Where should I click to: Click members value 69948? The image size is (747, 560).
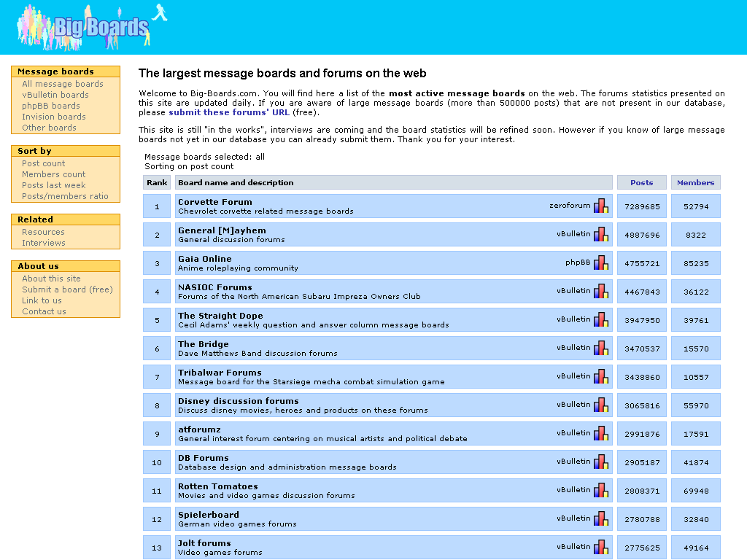point(696,491)
